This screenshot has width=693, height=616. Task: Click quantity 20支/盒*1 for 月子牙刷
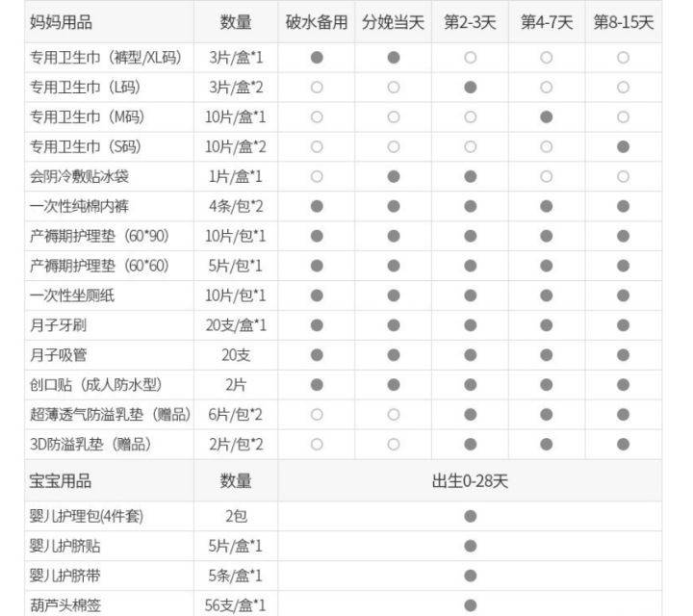(236, 325)
